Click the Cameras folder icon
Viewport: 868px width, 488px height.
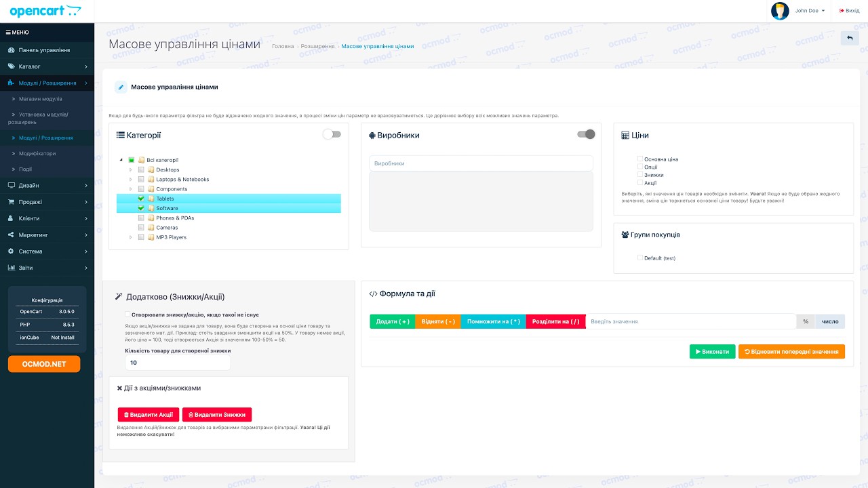pos(151,228)
